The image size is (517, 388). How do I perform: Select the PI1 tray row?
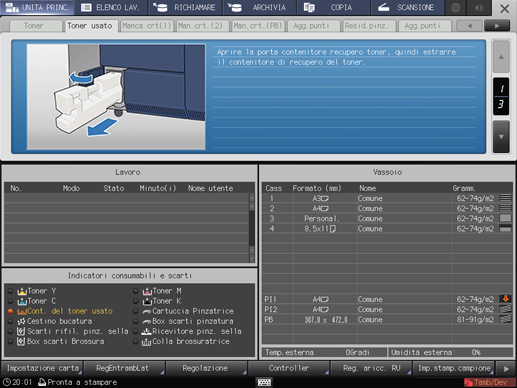point(387,299)
